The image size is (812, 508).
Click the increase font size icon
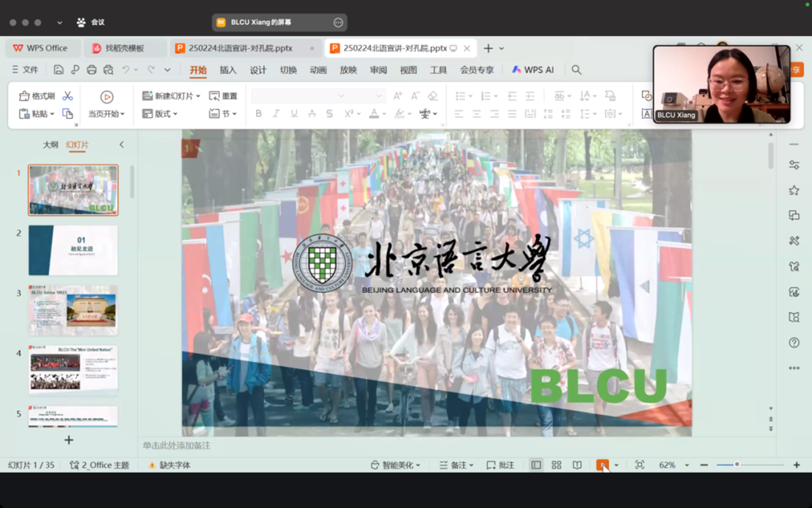[x=398, y=96]
